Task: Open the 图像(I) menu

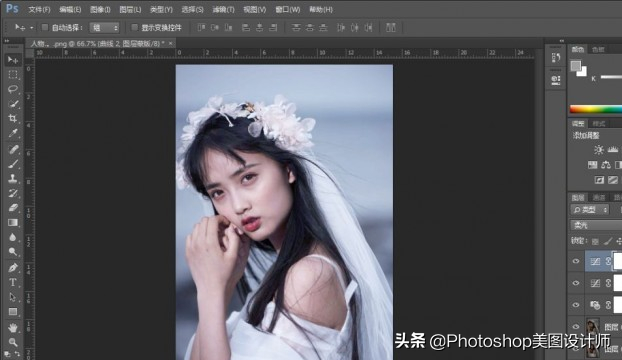Action: click(100, 9)
